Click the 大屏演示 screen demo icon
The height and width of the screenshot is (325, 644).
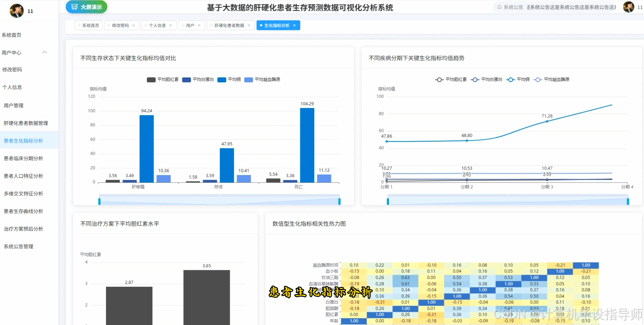[74, 7]
